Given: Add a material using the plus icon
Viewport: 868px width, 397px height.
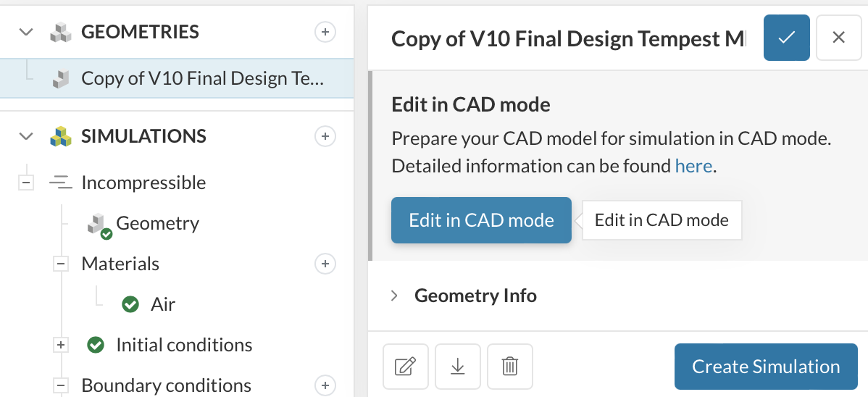Looking at the screenshot, I should click(x=325, y=264).
